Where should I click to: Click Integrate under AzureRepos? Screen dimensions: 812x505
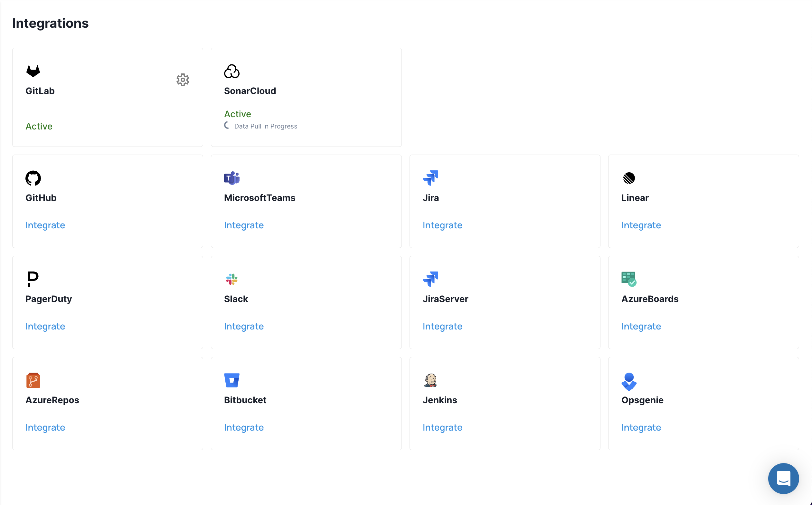click(45, 427)
